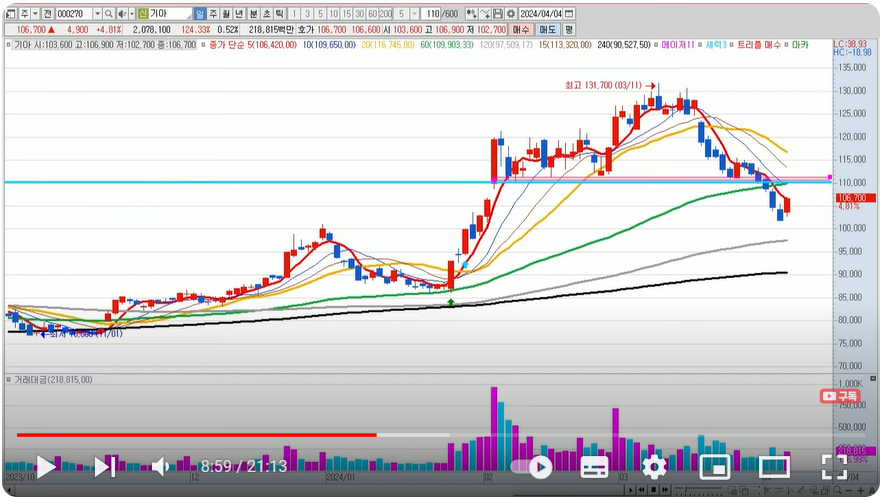
Task: Click the 매수 buy button
Action: [521, 29]
